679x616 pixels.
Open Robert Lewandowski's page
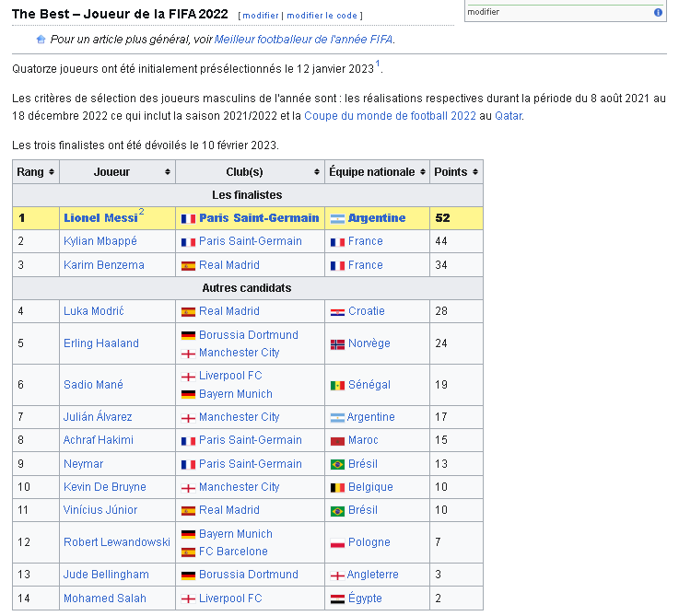pyautogui.click(x=117, y=542)
